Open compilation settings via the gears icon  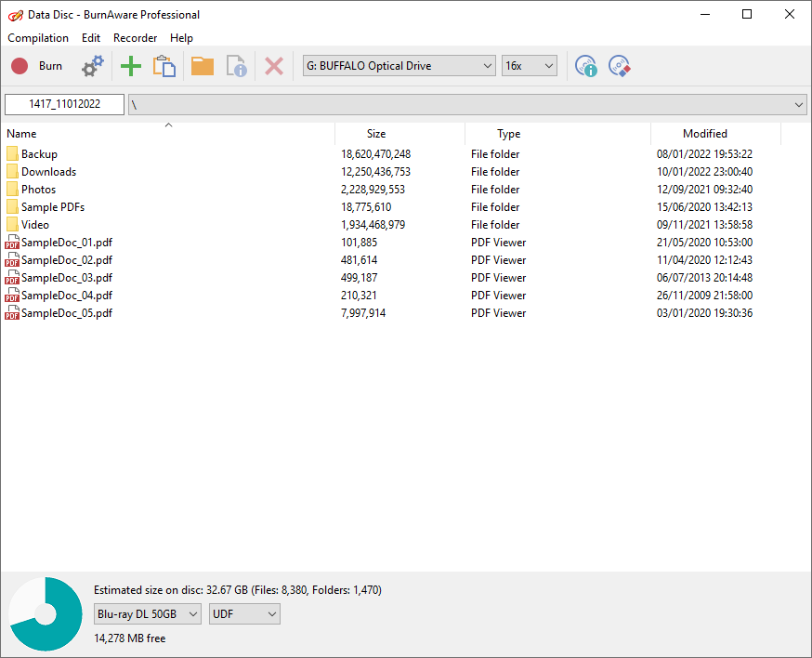point(90,66)
